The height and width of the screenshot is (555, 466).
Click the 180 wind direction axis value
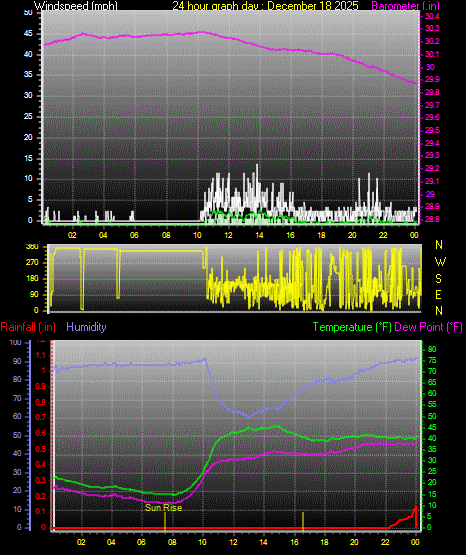pyautogui.click(x=32, y=279)
